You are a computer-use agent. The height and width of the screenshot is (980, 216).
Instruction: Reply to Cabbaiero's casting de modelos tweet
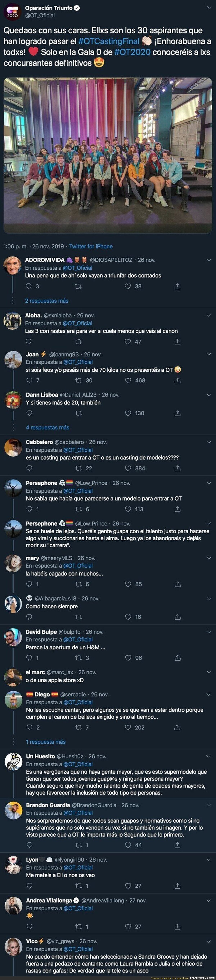(29, 468)
